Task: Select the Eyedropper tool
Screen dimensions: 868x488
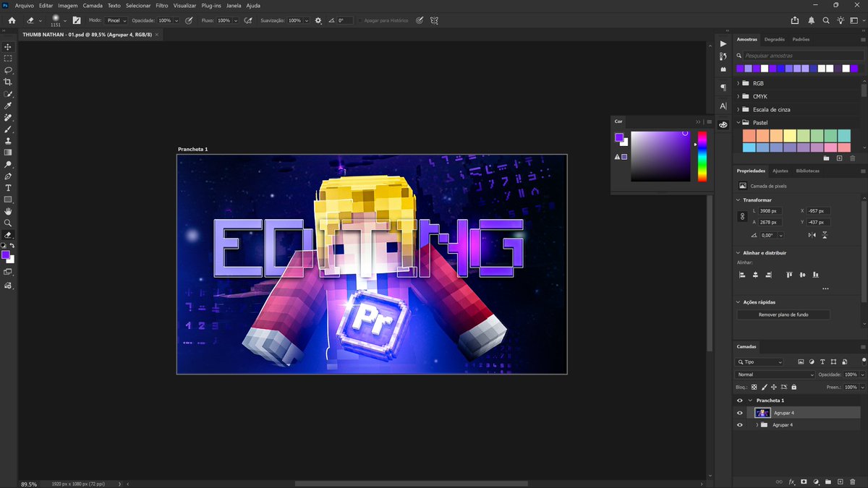Action: [x=8, y=106]
